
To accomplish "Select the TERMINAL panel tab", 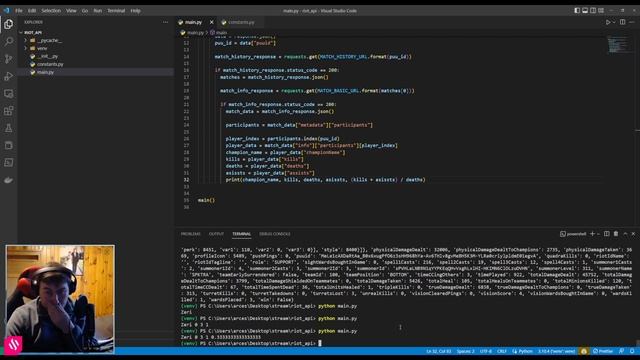I will pos(242,234).
